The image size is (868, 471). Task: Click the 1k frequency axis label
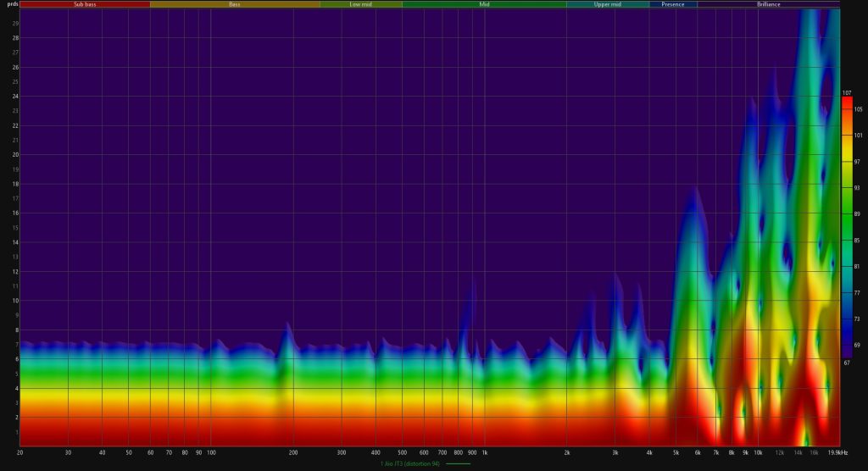tap(484, 452)
